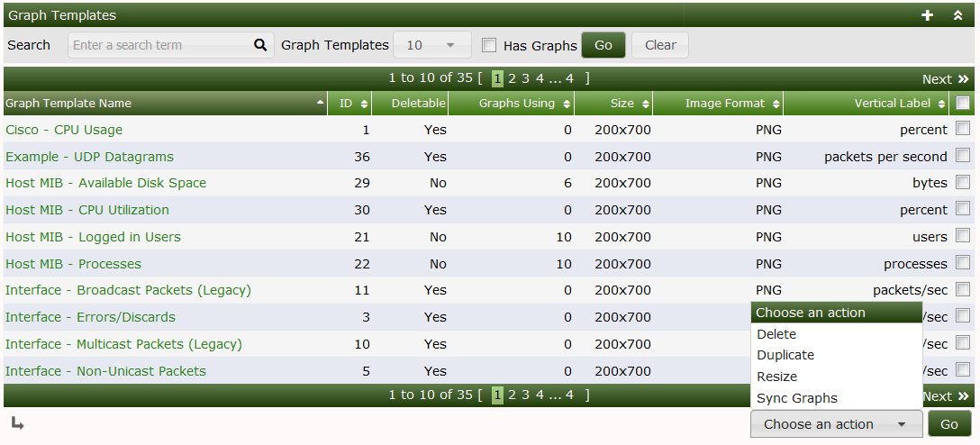Go to page 3 in bottom pagination
This screenshot has width=980, height=445.
526,395
